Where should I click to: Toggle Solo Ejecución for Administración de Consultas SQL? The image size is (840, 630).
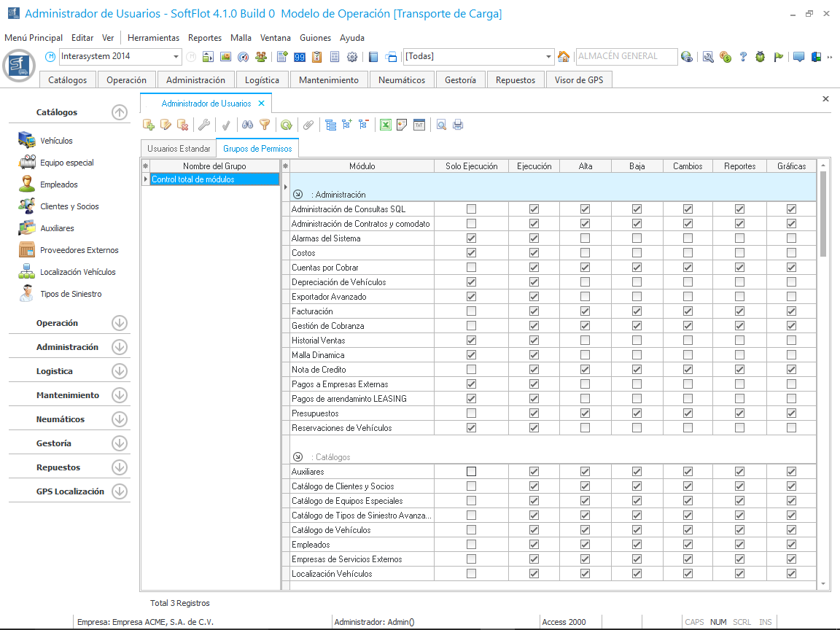click(471, 209)
